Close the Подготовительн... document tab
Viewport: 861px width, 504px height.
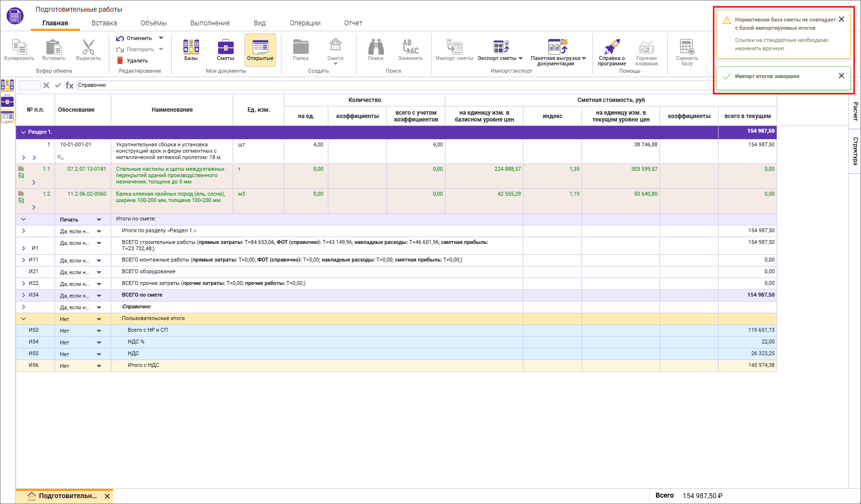pos(107,496)
